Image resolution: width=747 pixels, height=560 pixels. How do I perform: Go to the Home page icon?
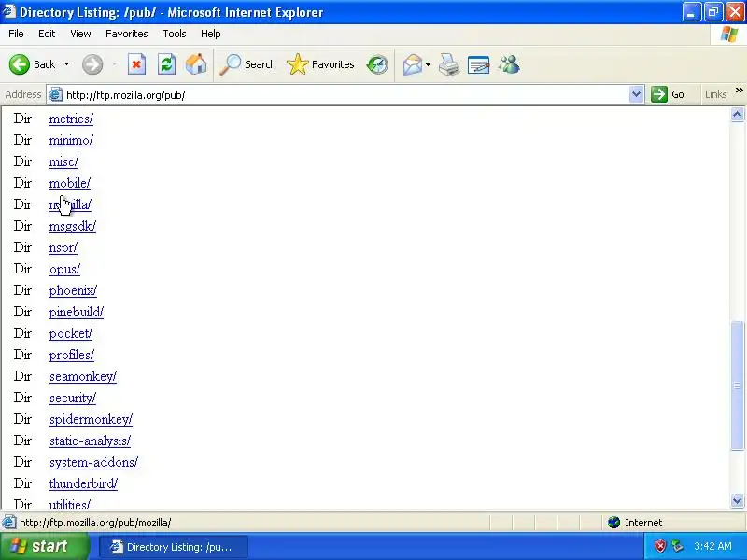click(196, 64)
